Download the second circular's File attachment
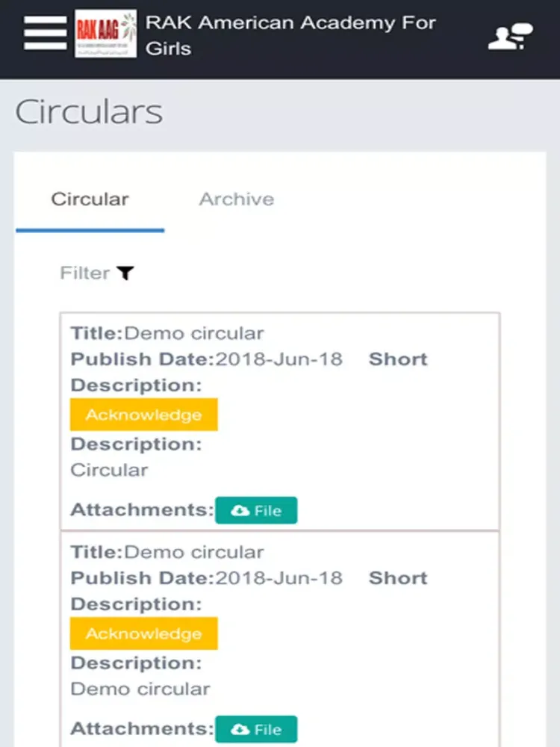The width and height of the screenshot is (560, 747). [256, 729]
